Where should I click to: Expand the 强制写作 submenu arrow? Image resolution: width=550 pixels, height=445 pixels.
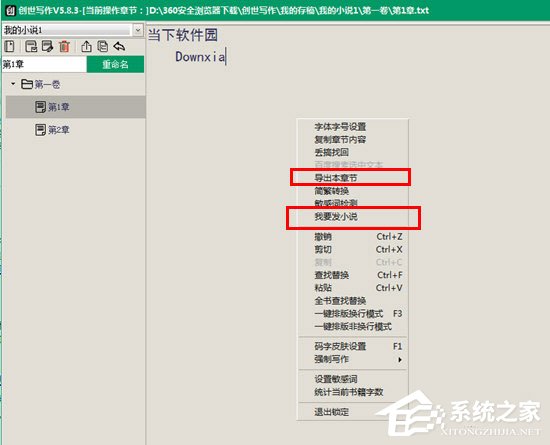[x=400, y=359]
